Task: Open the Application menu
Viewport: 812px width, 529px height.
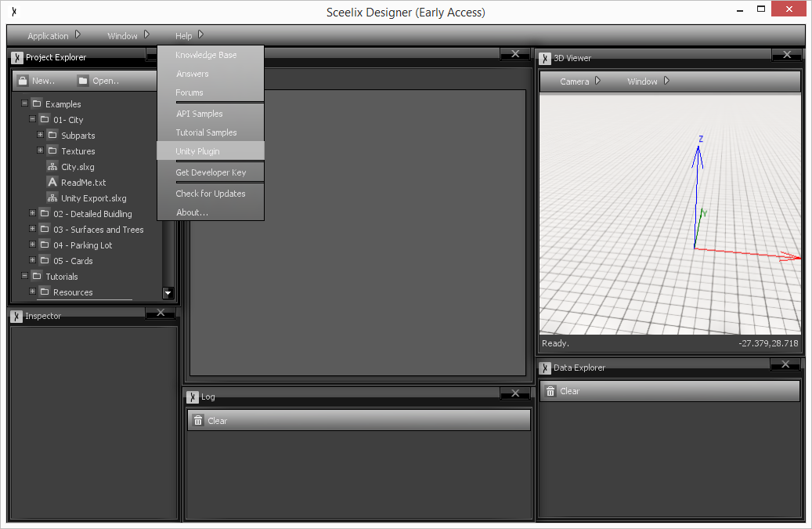Action: (54, 36)
